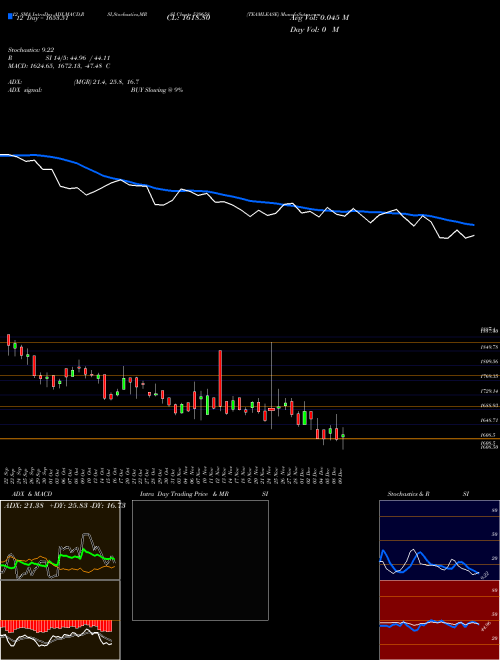500x660 pixels.
Task: Click the 'Stochastics & R' panel title
Action: coord(408,494)
